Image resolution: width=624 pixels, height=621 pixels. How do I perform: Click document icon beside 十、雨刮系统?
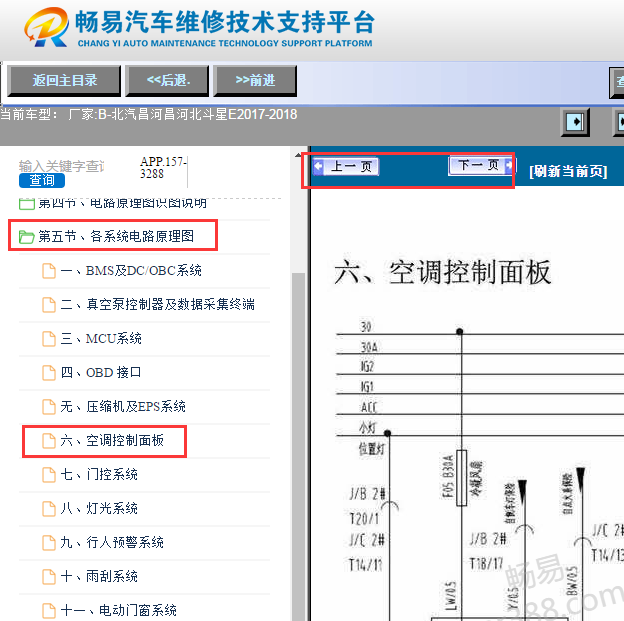click(x=49, y=576)
